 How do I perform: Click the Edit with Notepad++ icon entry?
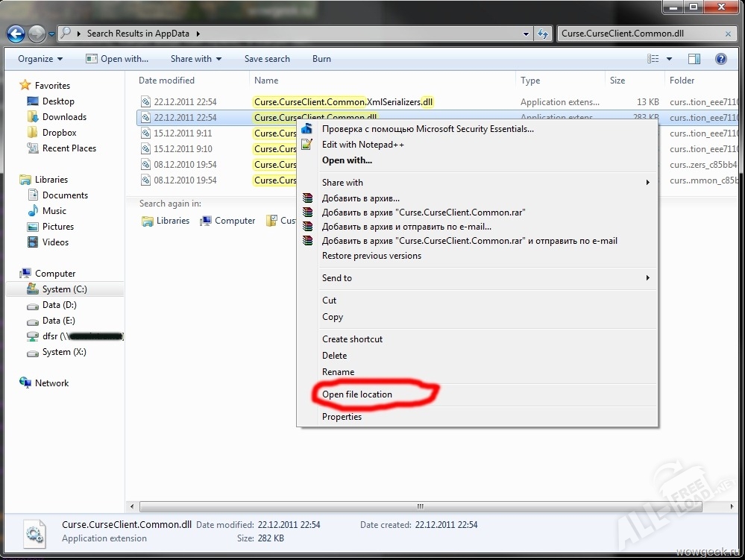[x=307, y=145]
